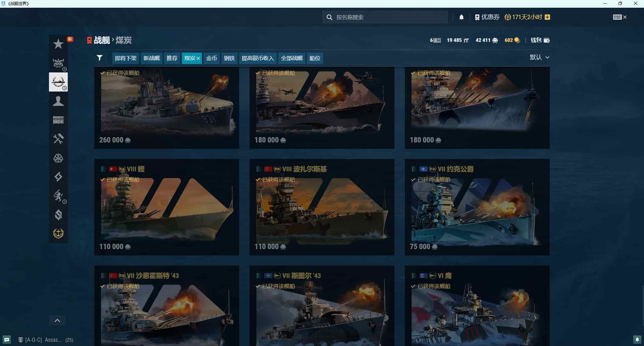
Task: Select the 金币 filter tab
Action: [x=212, y=58]
